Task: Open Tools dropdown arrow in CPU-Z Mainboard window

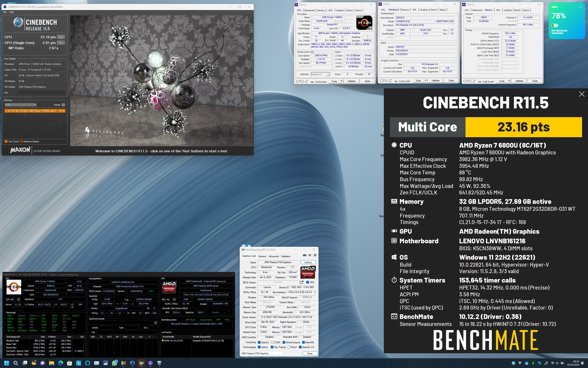Action: [425, 81]
